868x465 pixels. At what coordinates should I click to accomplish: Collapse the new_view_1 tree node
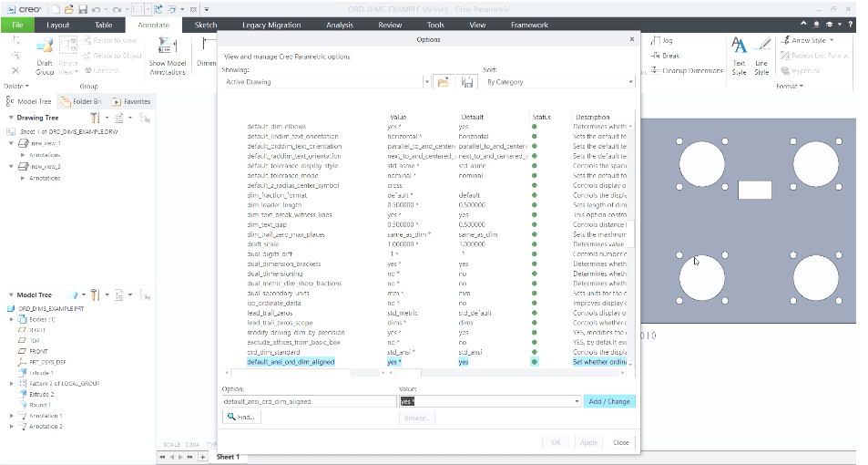pos(12,143)
